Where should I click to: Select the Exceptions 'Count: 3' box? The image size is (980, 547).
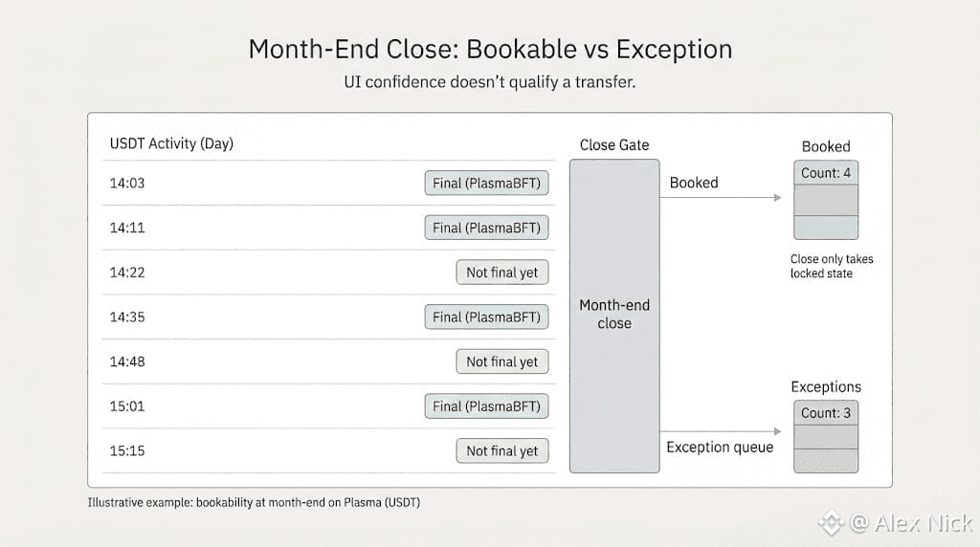(x=826, y=413)
